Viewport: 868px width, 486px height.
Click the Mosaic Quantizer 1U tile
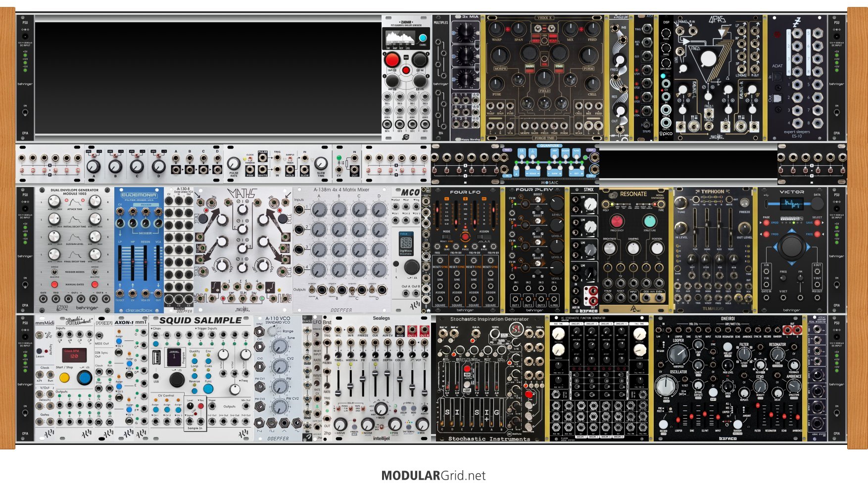click(549, 164)
